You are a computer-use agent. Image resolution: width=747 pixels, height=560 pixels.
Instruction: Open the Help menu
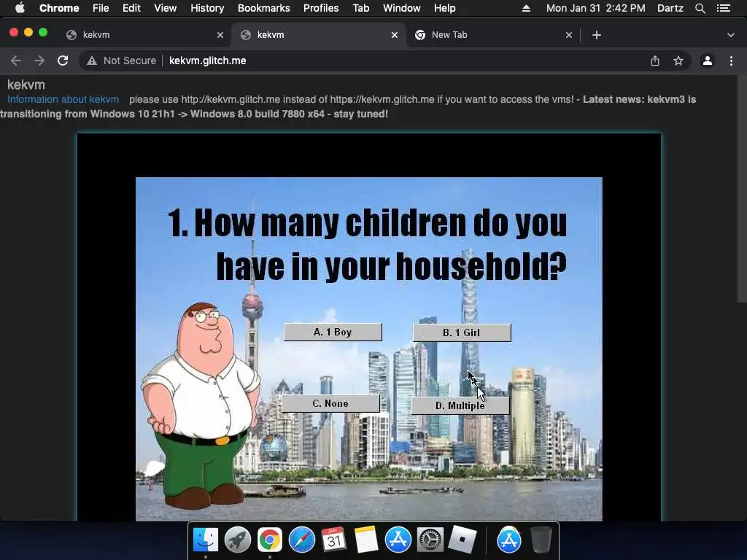pos(444,8)
